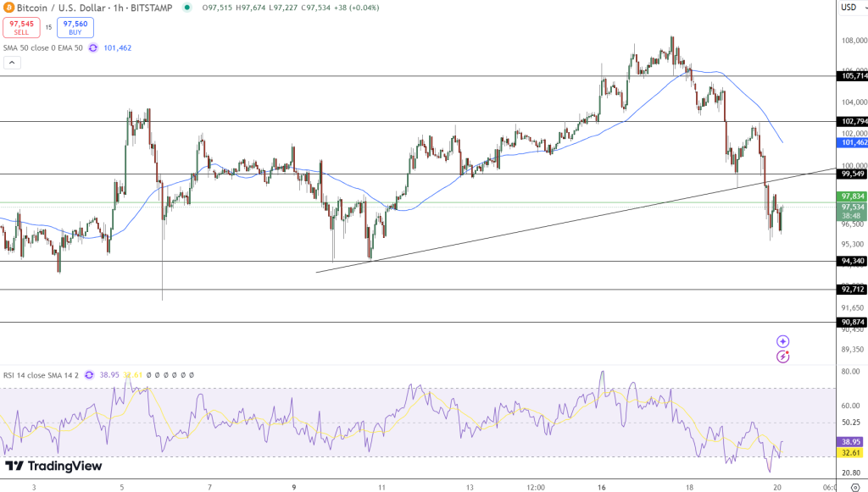The height and width of the screenshot is (492, 868).
Task: Click the RSI indicator refresh icon
Action: [89, 375]
